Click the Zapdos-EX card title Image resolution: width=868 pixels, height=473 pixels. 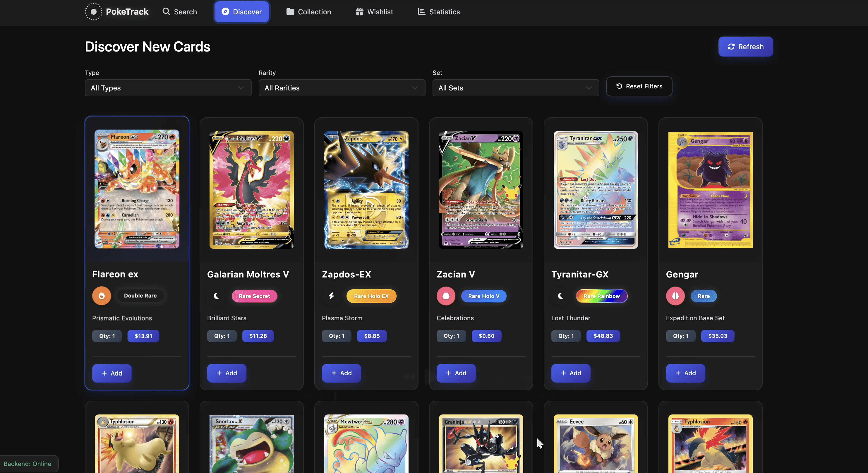pyautogui.click(x=346, y=274)
